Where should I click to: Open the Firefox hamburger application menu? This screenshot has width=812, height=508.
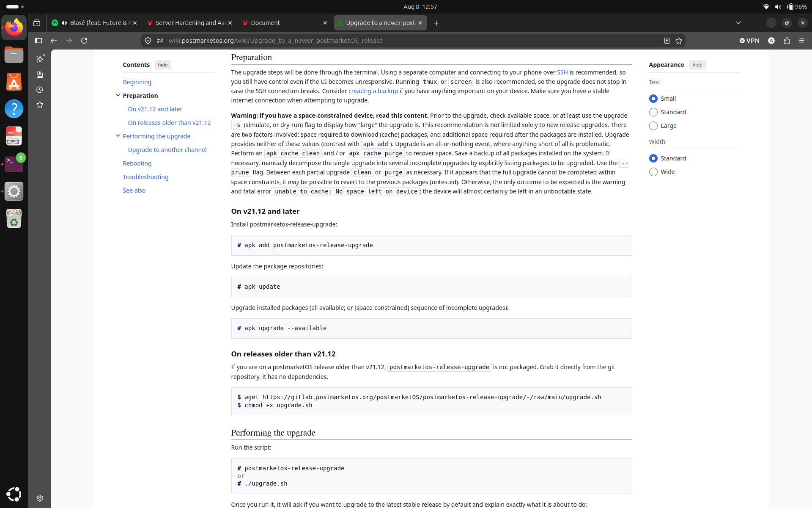(802, 41)
